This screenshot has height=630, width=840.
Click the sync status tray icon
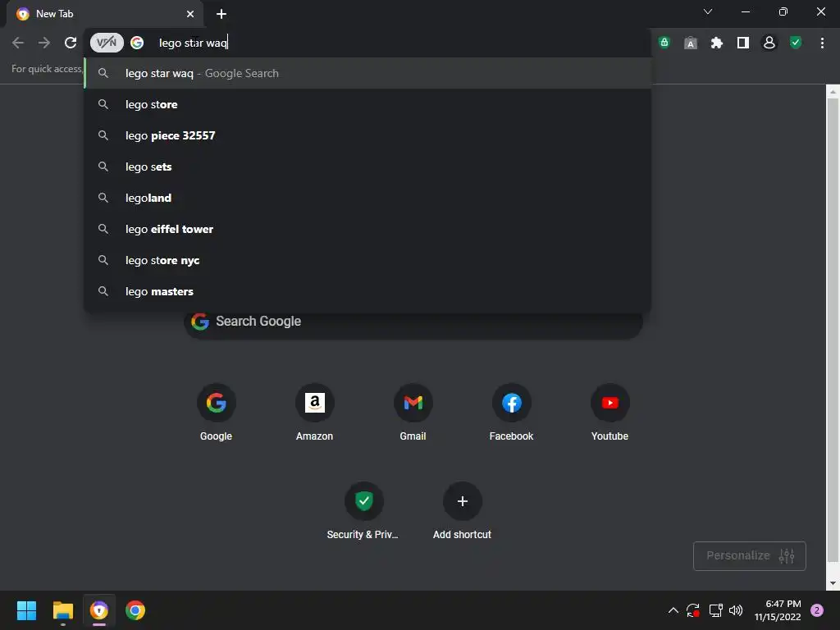[693, 610]
